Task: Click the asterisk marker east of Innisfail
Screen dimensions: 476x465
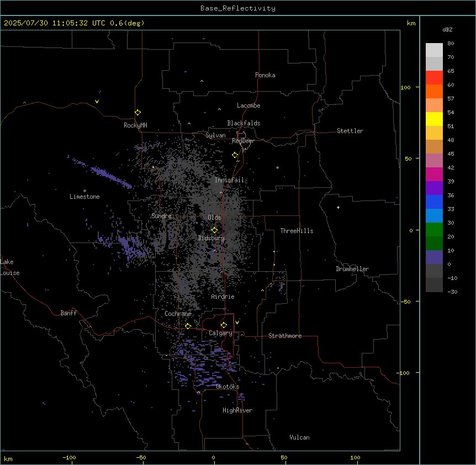Action: point(277,167)
